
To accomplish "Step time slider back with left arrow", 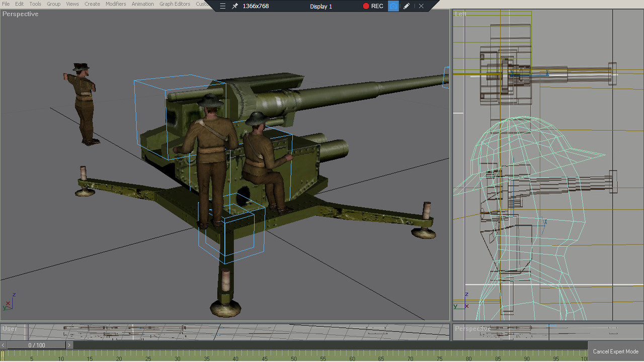I will tap(4, 345).
